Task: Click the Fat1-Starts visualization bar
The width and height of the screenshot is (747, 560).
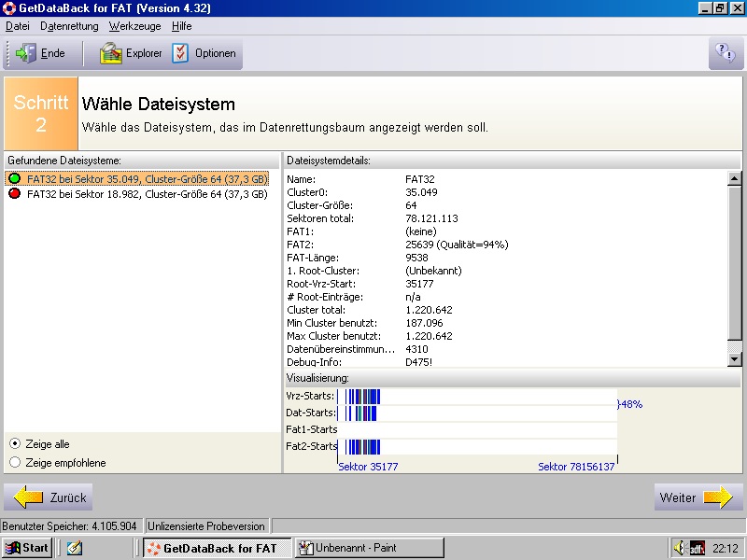Action: pos(477,430)
